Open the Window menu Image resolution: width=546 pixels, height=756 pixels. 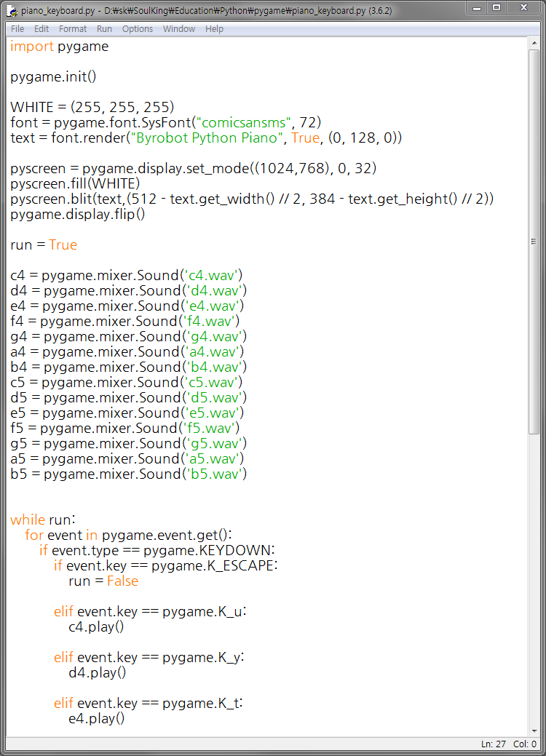179,29
